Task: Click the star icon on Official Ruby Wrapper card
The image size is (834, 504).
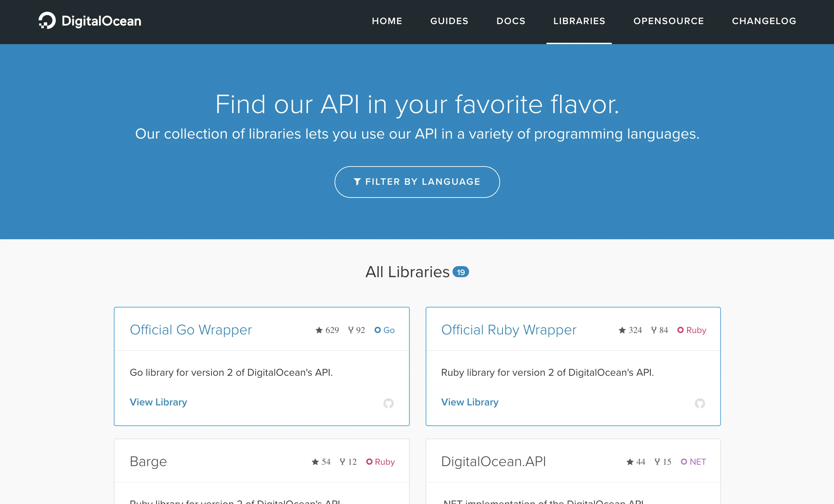Action: click(622, 330)
